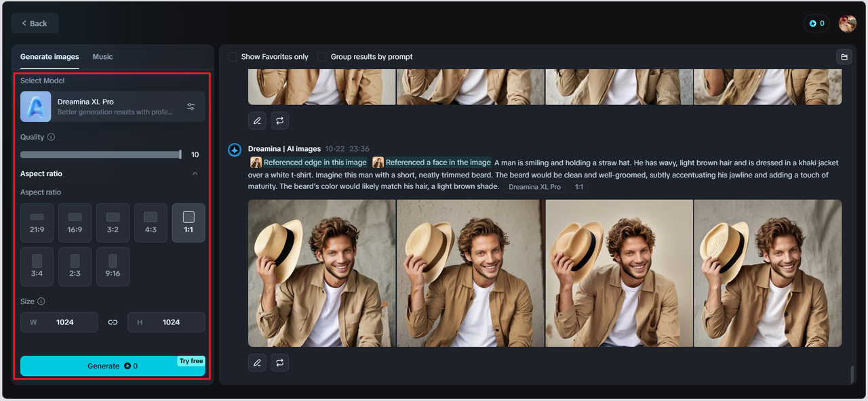Switch to the Music tab
Viewport: 868px width, 401px height.
[102, 57]
